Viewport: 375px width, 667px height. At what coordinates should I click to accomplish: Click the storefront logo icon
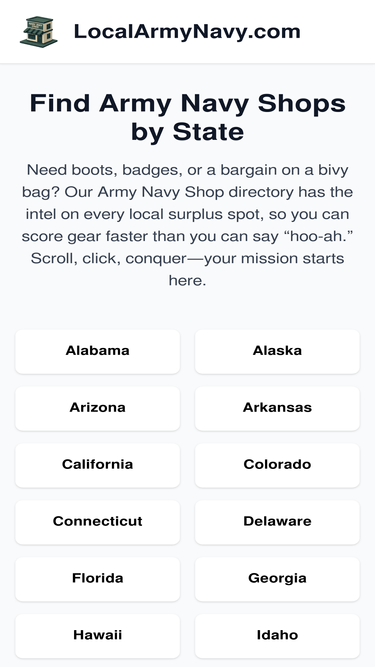pyautogui.click(x=39, y=32)
